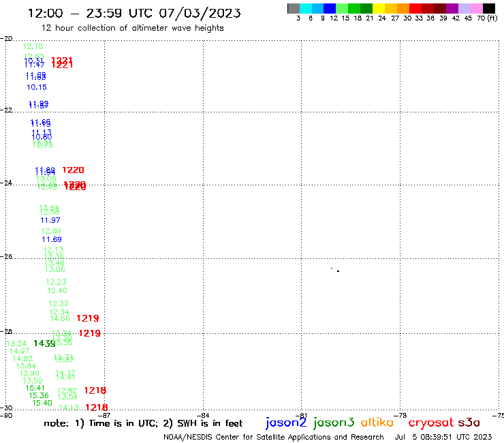
Task: Select the cryosat satellite legend label
Action: pyautogui.click(x=431, y=423)
